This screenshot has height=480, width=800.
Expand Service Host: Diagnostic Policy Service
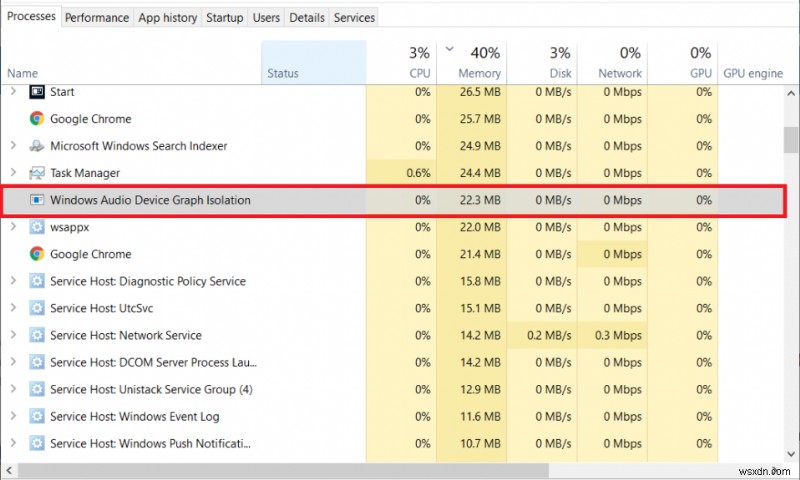[13, 281]
